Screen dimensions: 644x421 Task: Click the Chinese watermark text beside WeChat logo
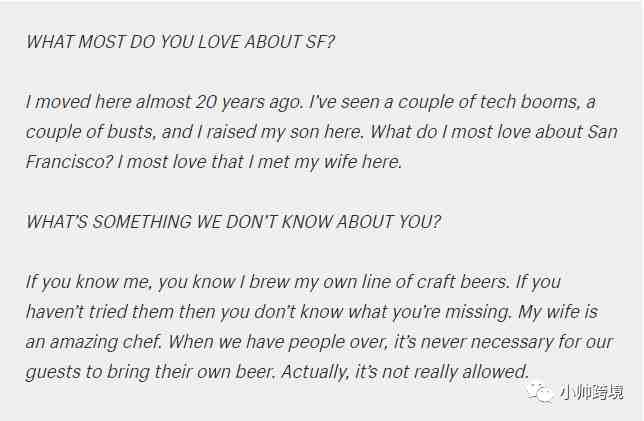591,392
